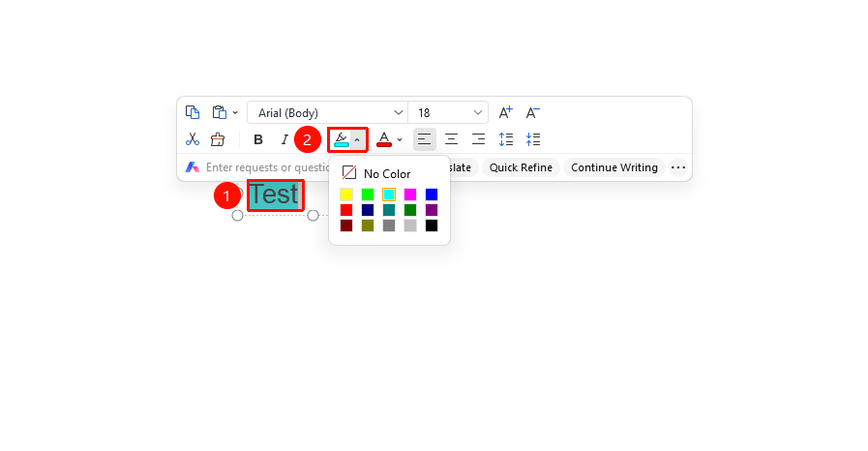This screenshot has width=868, height=451.
Task: Pick the dark red maroon swatch
Action: click(346, 225)
